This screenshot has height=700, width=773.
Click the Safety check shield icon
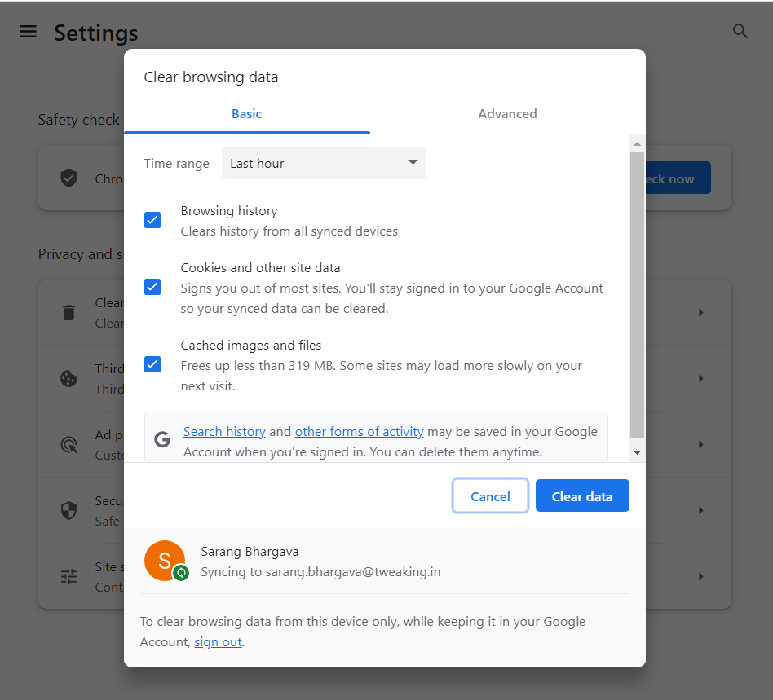(x=68, y=178)
